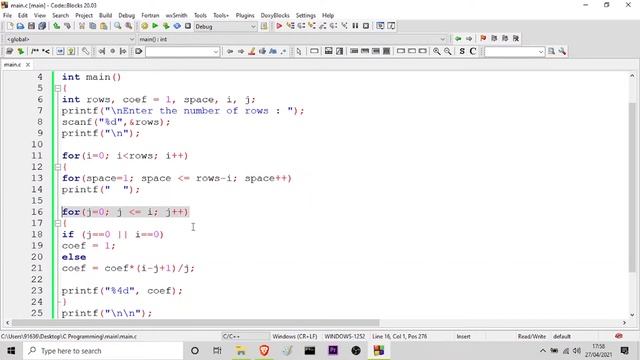Click the Find magnifier icon

[x=118, y=26]
